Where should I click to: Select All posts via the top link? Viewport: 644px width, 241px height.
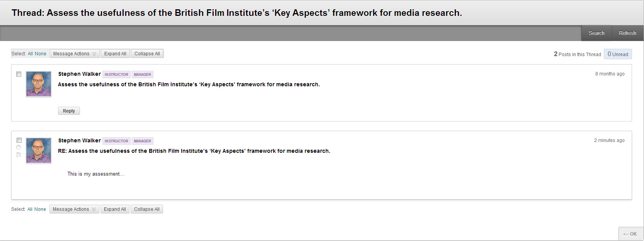click(30, 54)
